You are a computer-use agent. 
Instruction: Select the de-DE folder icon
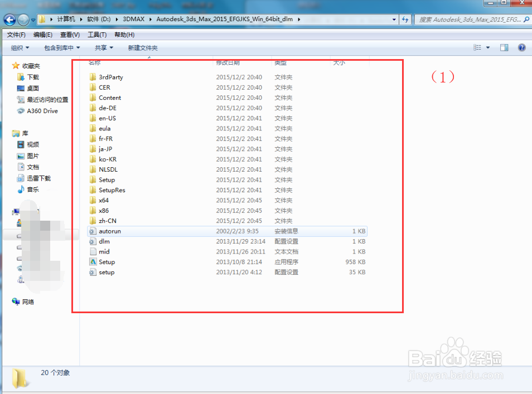(93, 108)
